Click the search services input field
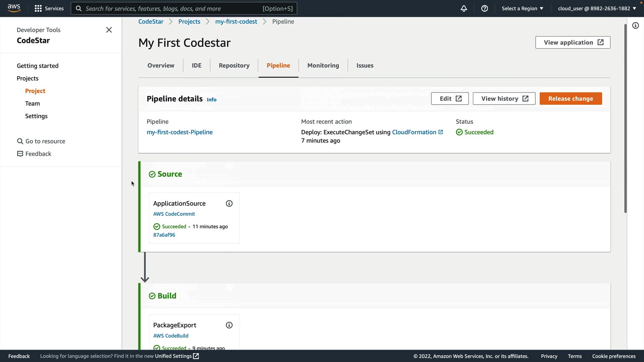 (x=173, y=8)
